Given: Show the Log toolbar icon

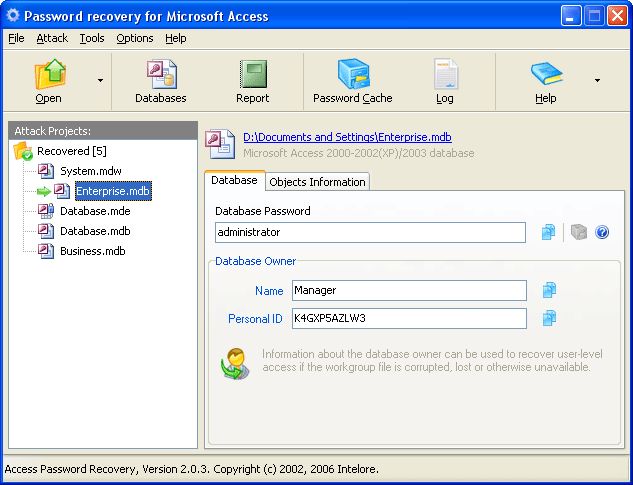Looking at the screenshot, I should [446, 74].
